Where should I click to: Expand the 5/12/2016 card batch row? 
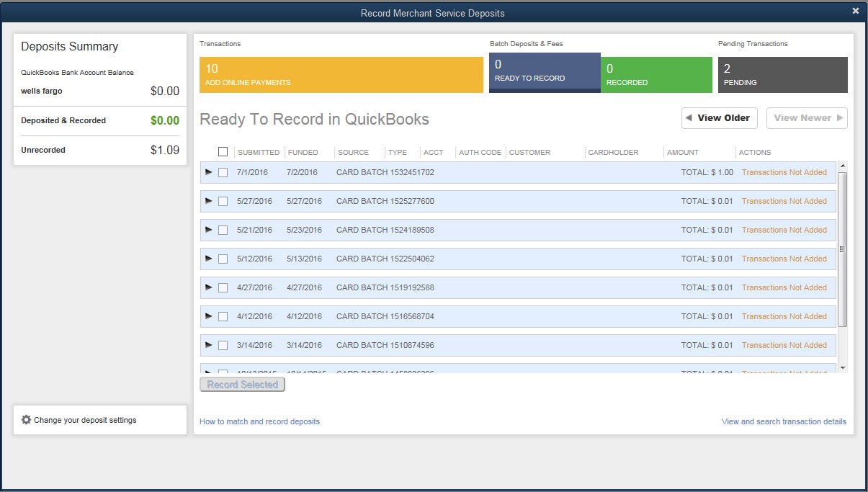coord(209,259)
